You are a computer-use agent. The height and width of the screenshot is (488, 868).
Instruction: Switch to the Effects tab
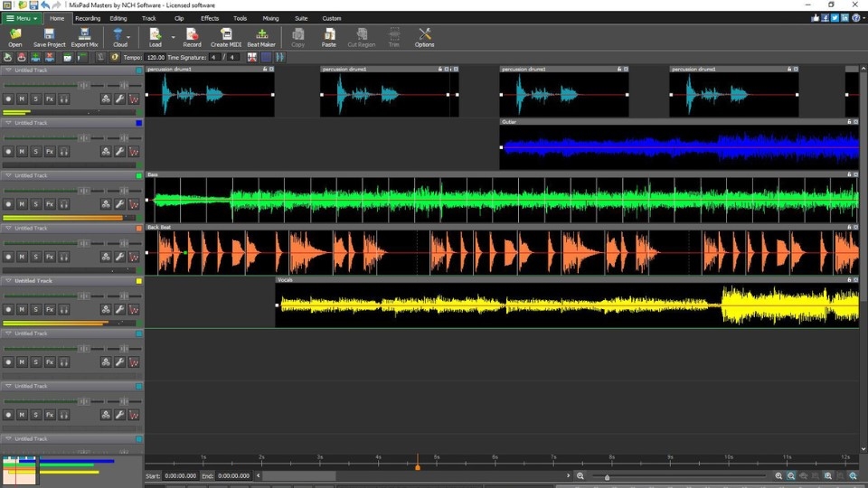[210, 18]
